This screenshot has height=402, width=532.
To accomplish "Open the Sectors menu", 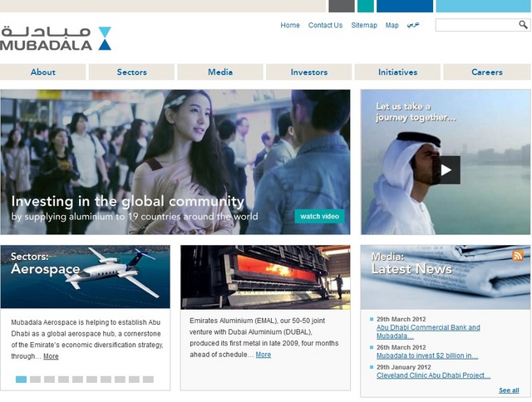I will [x=131, y=72].
